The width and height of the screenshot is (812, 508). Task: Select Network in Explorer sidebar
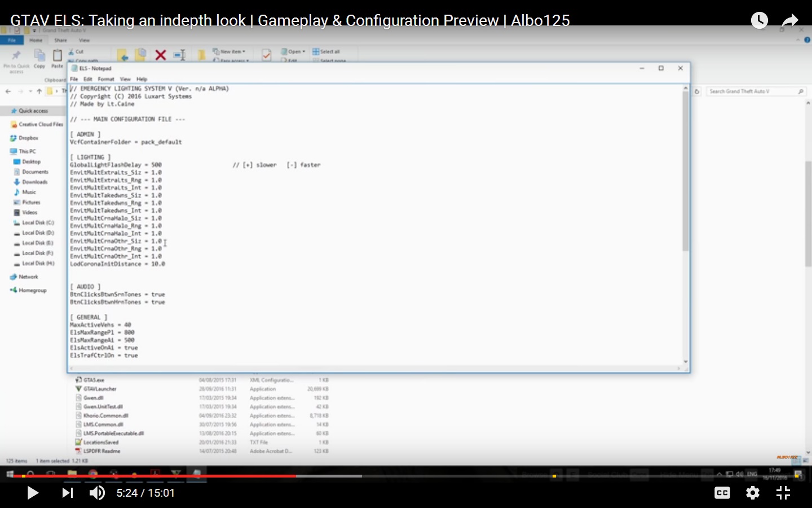click(24, 277)
